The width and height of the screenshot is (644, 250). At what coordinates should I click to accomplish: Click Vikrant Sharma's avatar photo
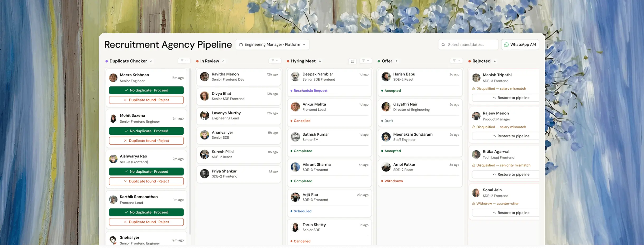click(295, 167)
